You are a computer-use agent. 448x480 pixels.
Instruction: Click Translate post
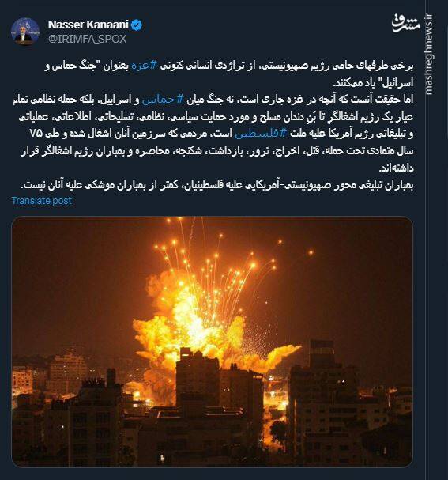(42, 201)
